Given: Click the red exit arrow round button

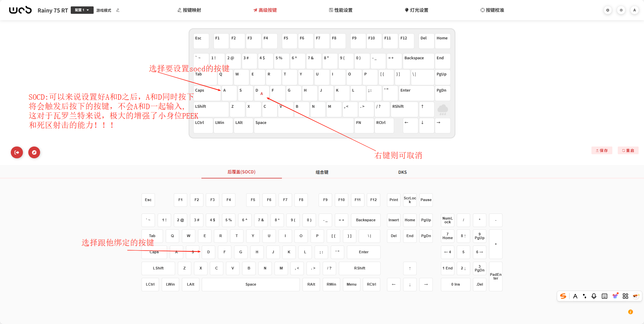Looking at the screenshot, I should pyautogui.click(x=17, y=152).
